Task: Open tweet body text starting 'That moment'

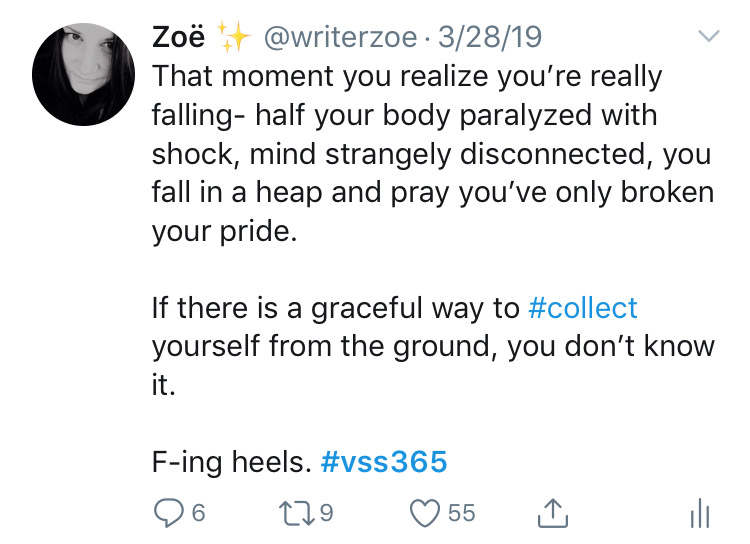Action: pos(433,154)
